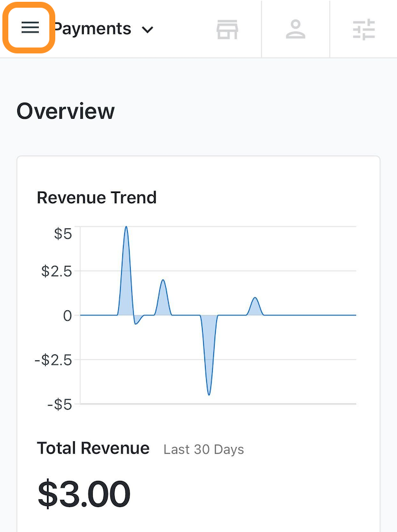The height and width of the screenshot is (532, 397).
Task: Open the storefront icon in header
Action: click(227, 30)
